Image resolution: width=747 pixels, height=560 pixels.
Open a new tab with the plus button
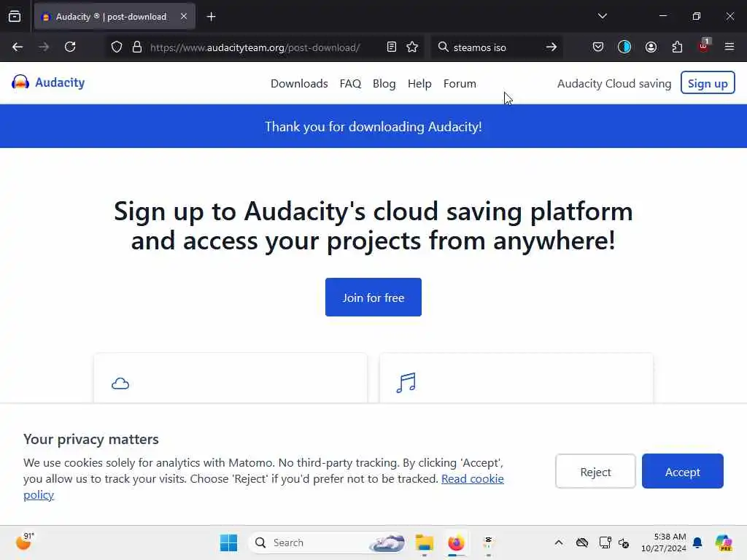tap(211, 17)
